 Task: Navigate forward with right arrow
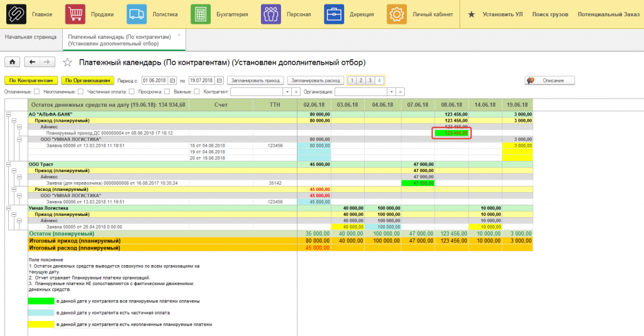click(x=47, y=62)
